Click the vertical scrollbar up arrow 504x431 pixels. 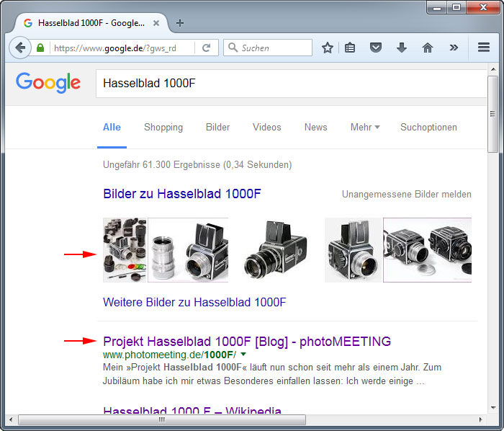492,69
